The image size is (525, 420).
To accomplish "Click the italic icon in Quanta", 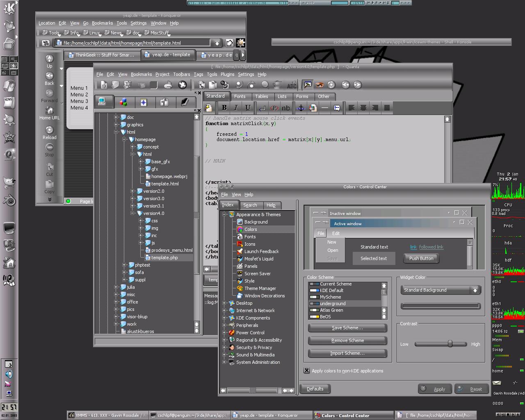I will [x=236, y=108].
